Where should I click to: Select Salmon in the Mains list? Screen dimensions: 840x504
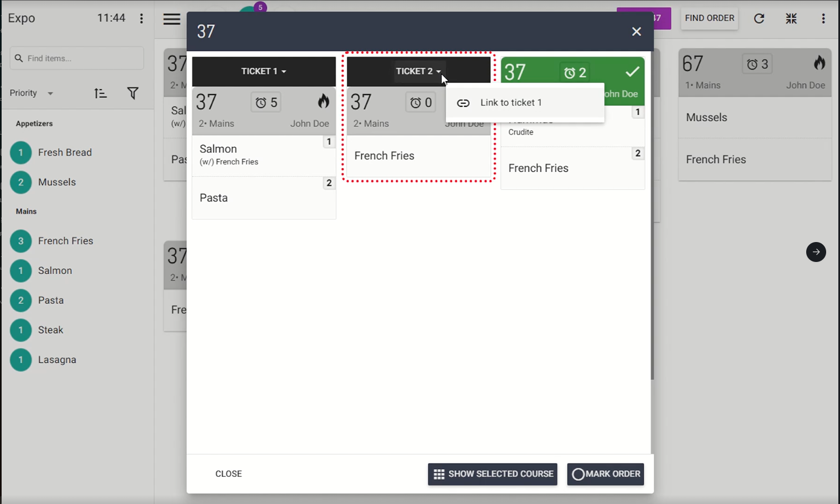(55, 270)
